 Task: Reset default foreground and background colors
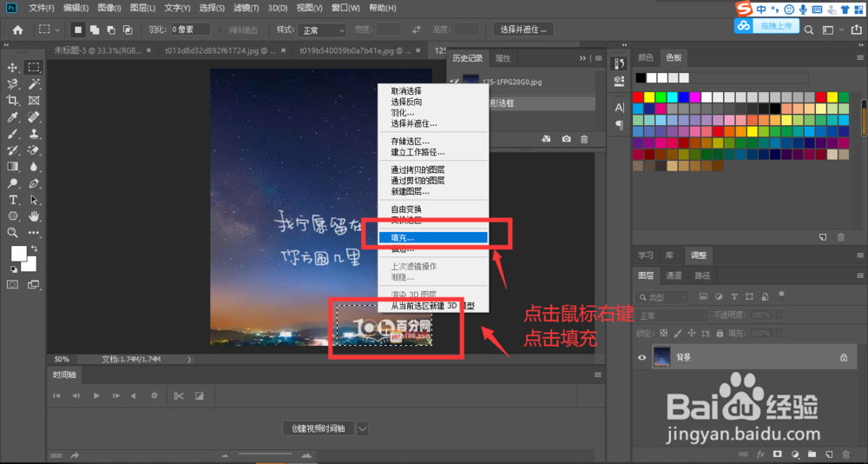coord(13,269)
